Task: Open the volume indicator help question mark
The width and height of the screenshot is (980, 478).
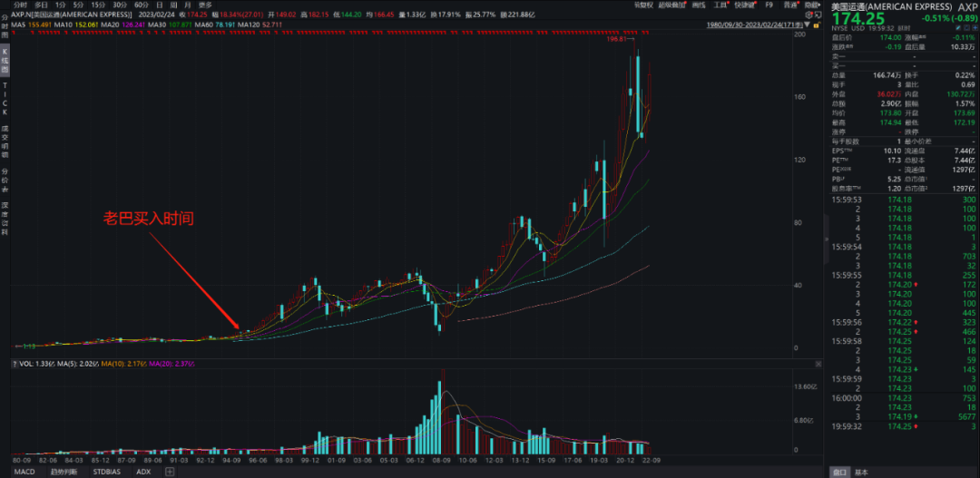Action: 15,364
